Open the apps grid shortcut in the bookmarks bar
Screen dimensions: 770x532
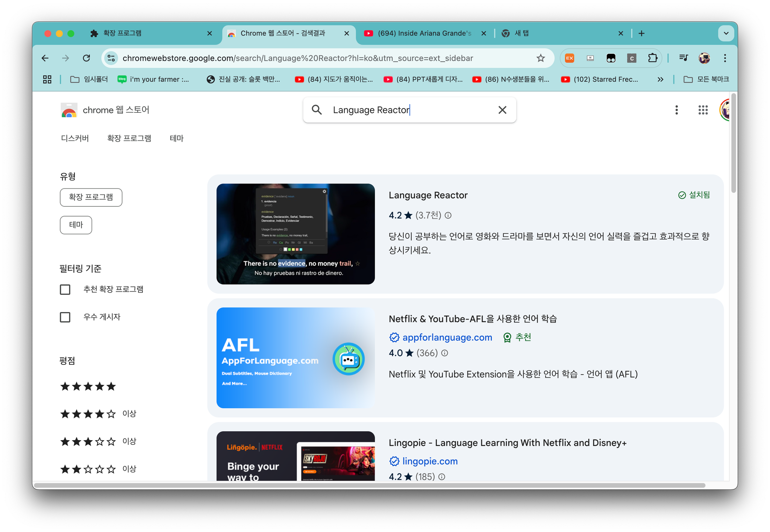47,79
